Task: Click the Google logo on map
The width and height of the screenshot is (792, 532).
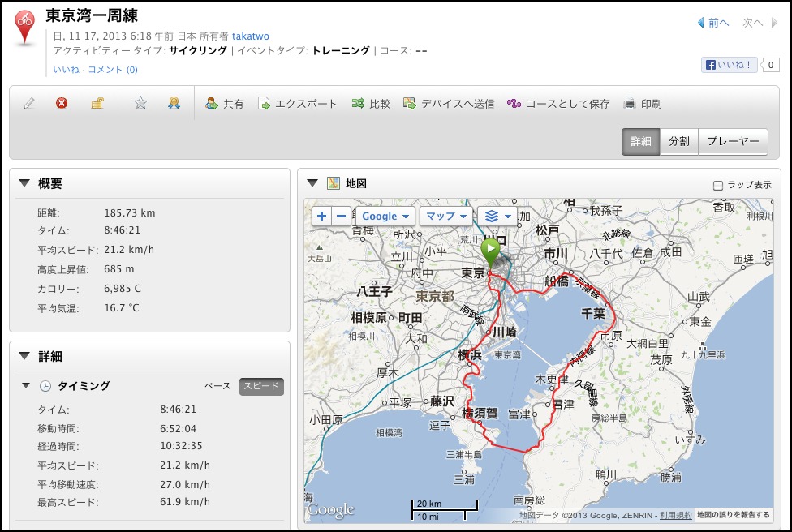Action: 331,510
